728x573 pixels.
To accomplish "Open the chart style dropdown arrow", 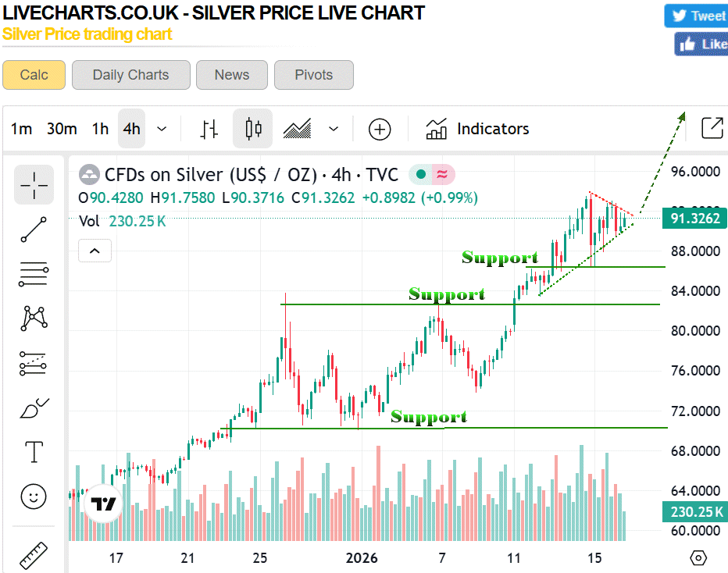I will tap(334, 129).
